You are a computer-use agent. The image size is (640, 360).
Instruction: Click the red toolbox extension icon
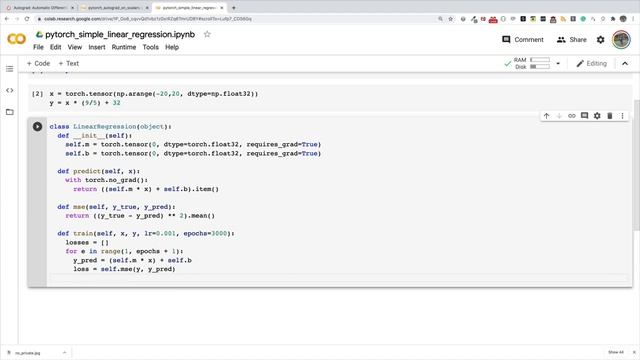coord(493,19)
